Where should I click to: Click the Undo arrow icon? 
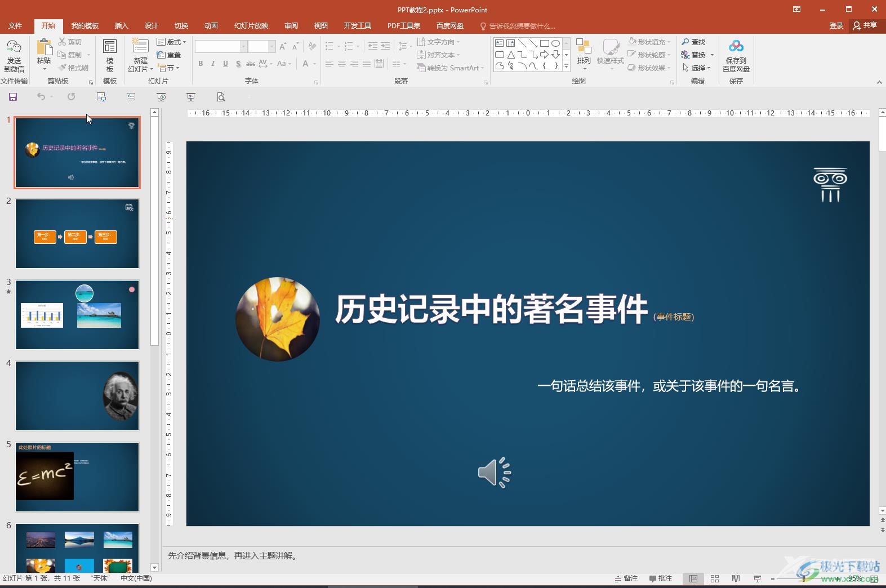pos(41,97)
